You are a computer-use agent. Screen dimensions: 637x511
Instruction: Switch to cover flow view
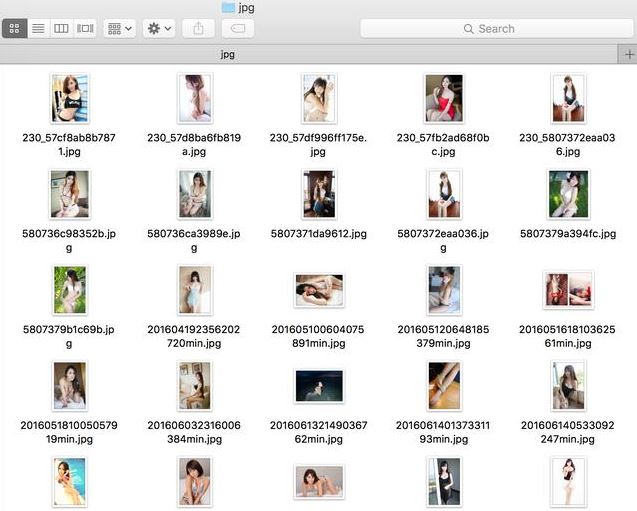pos(85,28)
